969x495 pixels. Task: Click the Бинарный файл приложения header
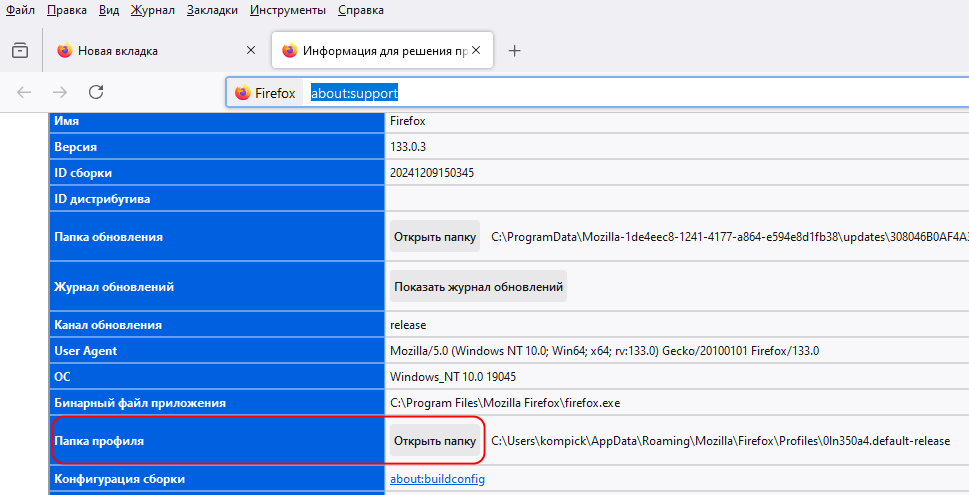pos(217,403)
